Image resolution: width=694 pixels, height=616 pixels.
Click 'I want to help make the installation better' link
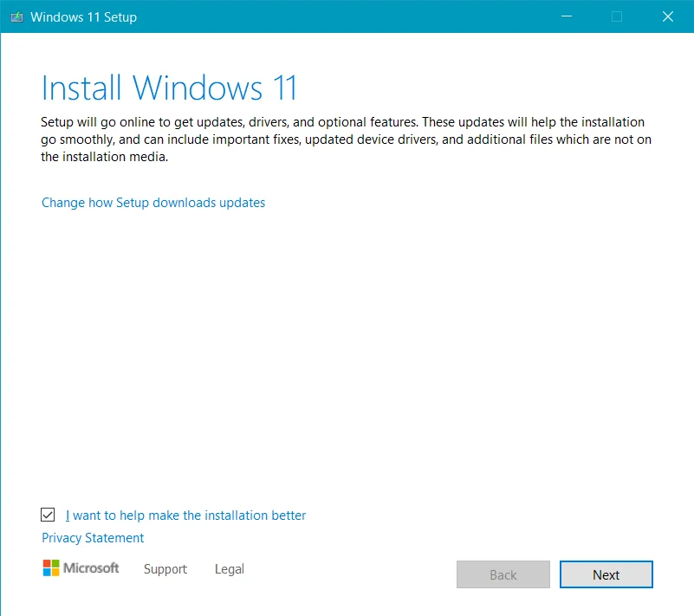pyautogui.click(x=185, y=515)
